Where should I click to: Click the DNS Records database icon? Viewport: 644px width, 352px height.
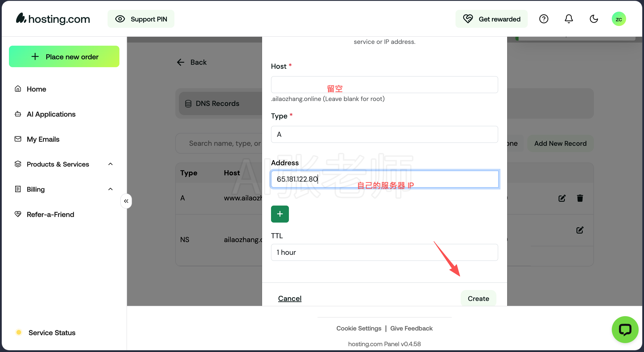(x=188, y=103)
